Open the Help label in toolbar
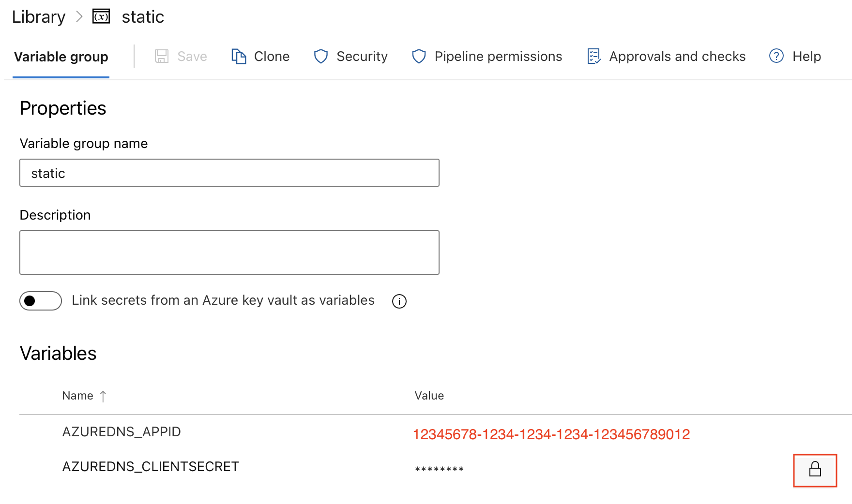 point(806,57)
